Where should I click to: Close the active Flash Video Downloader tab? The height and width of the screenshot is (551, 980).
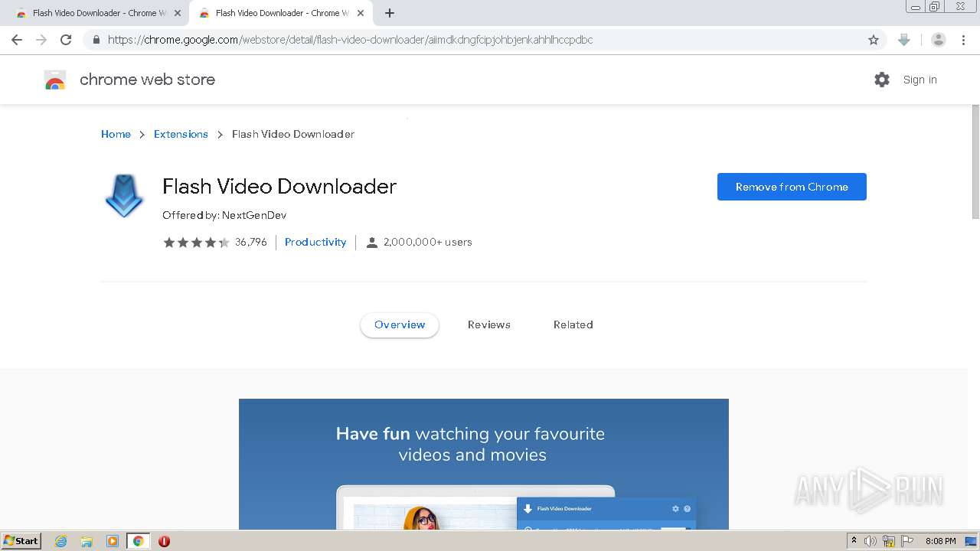(x=361, y=13)
